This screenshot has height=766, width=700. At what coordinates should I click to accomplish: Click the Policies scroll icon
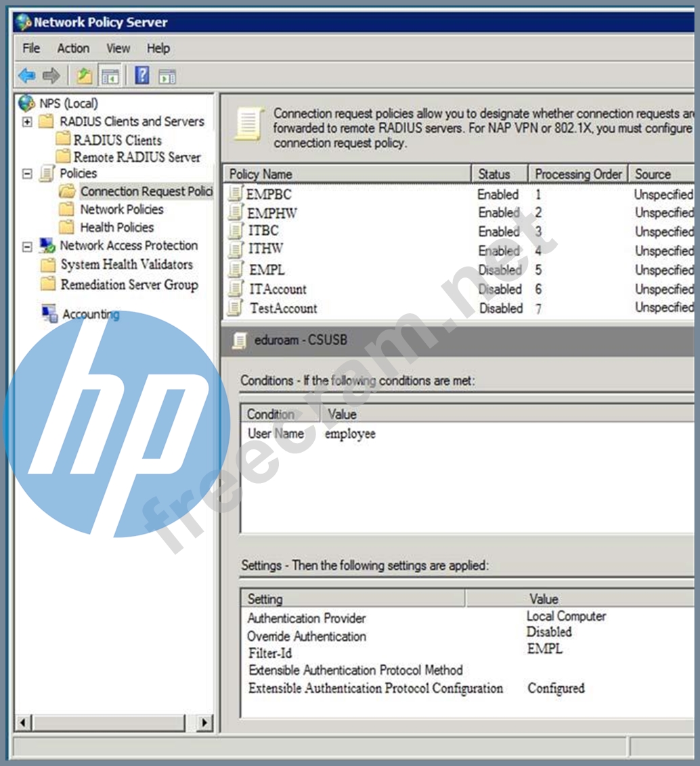click(47, 173)
